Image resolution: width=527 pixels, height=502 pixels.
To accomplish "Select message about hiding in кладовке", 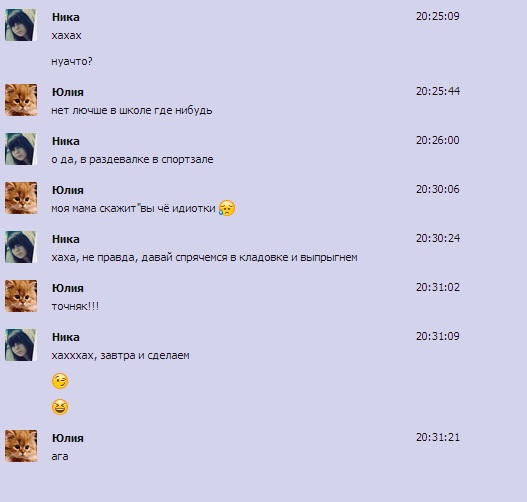I will (x=204, y=257).
